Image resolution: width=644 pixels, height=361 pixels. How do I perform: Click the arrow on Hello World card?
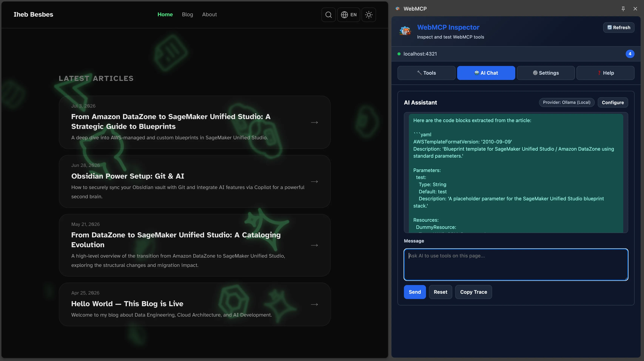[314, 304]
